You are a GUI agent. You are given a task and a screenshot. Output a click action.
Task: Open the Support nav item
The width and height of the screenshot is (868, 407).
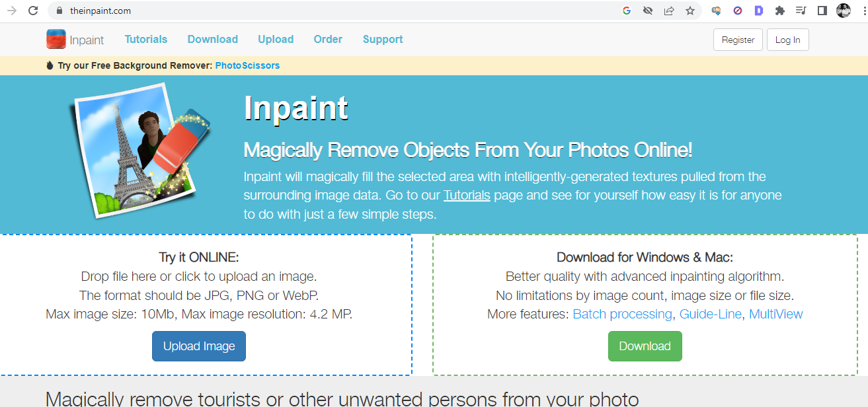[x=383, y=39]
